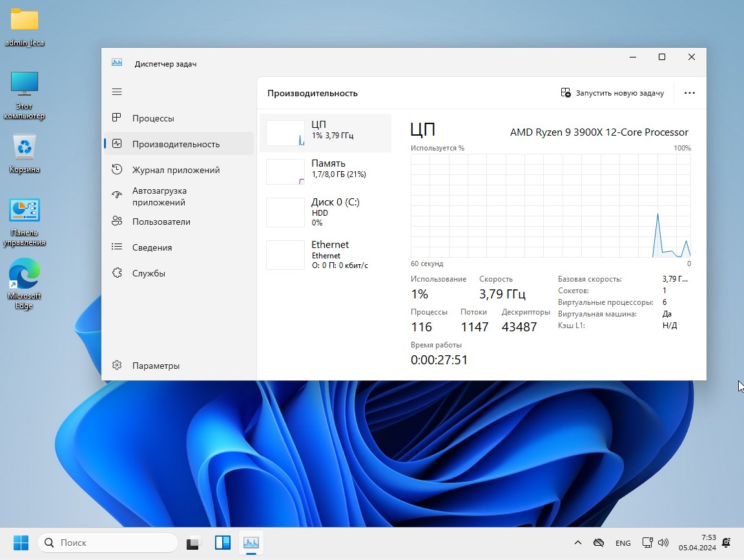Image resolution: width=744 pixels, height=560 pixels.
Task: Click the App history clock icon
Action: click(x=117, y=170)
